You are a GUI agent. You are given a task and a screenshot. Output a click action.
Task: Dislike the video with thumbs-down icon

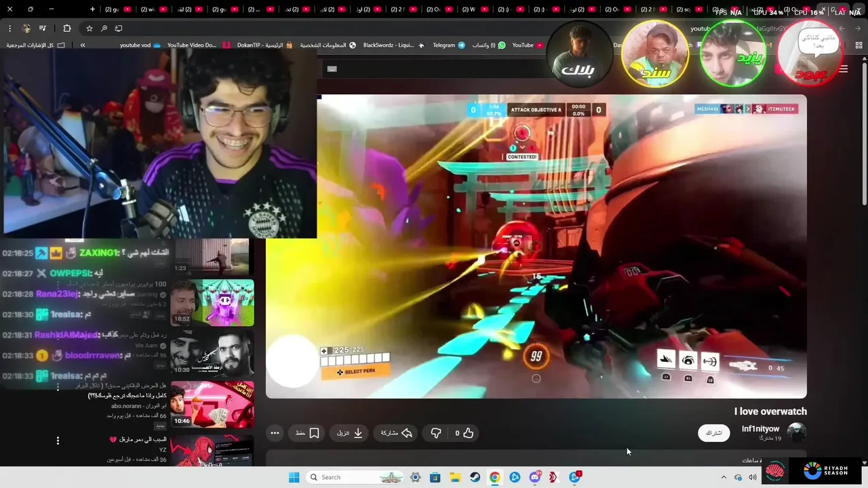click(436, 433)
